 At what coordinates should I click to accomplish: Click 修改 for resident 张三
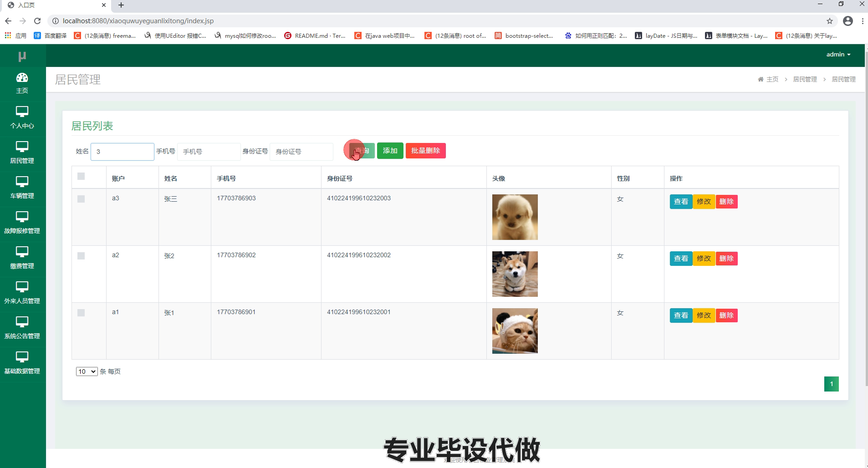point(704,202)
